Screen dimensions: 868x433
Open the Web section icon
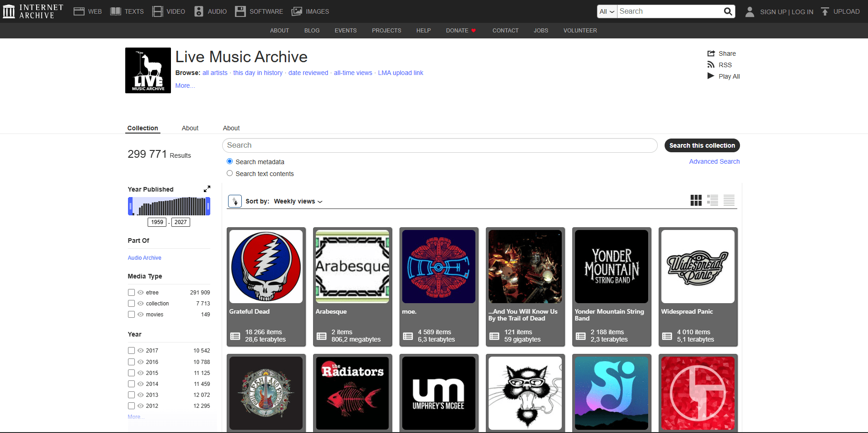point(79,11)
